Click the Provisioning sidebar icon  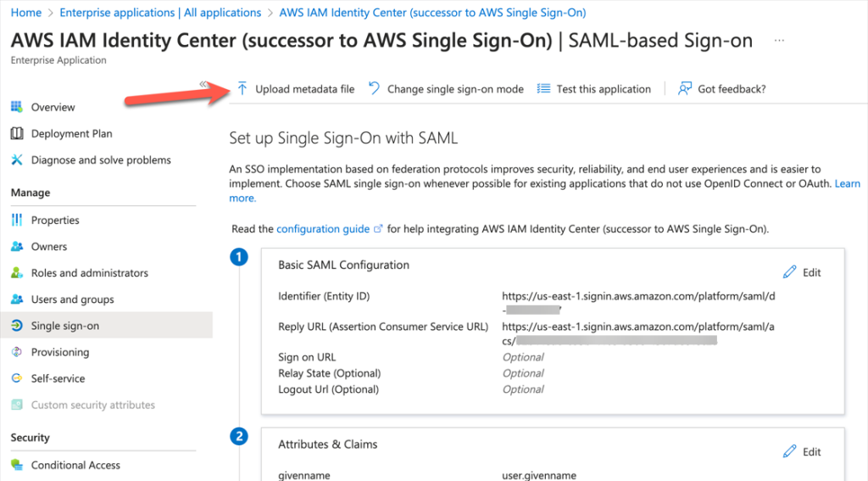coord(16,352)
